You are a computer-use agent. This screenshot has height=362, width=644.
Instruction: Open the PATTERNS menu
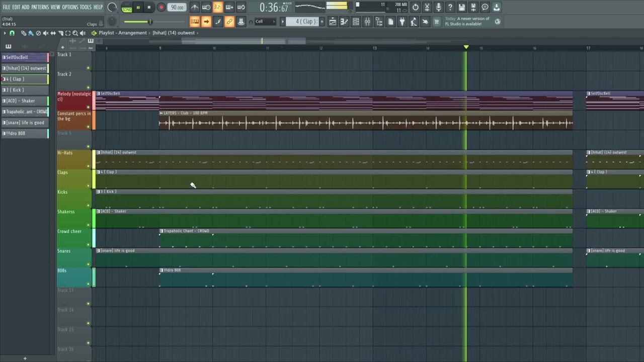40,7
